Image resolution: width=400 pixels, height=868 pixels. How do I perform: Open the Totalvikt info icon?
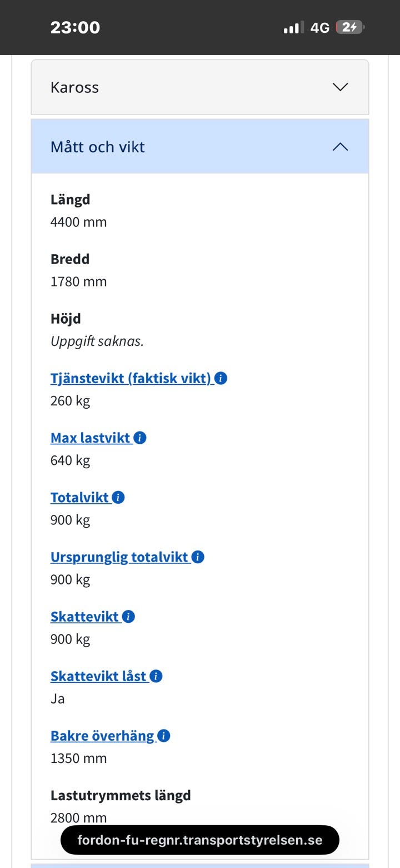(x=118, y=498)
